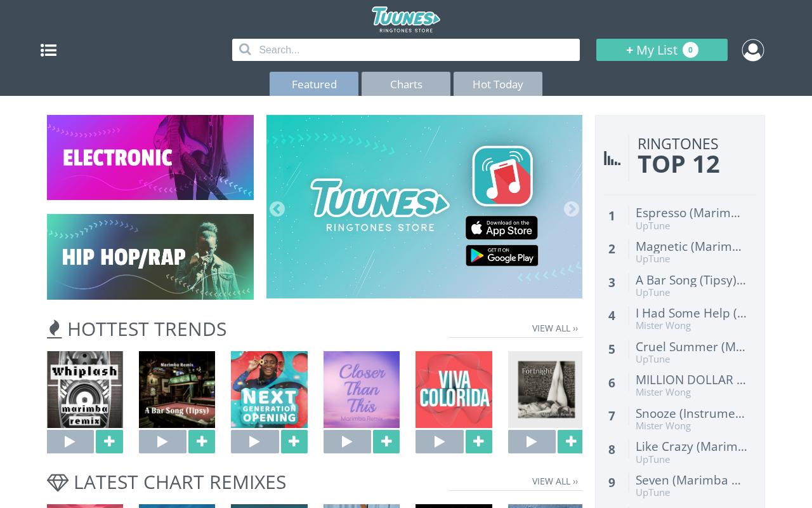812x508 pixels.
Task: Open the user account profile icon
Action: (x=753, y=50)
